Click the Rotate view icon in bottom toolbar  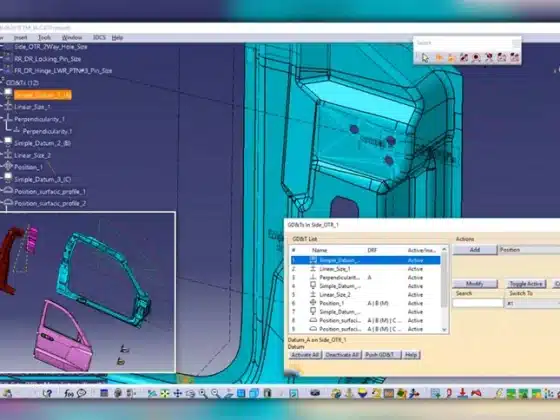pos(190,394)
